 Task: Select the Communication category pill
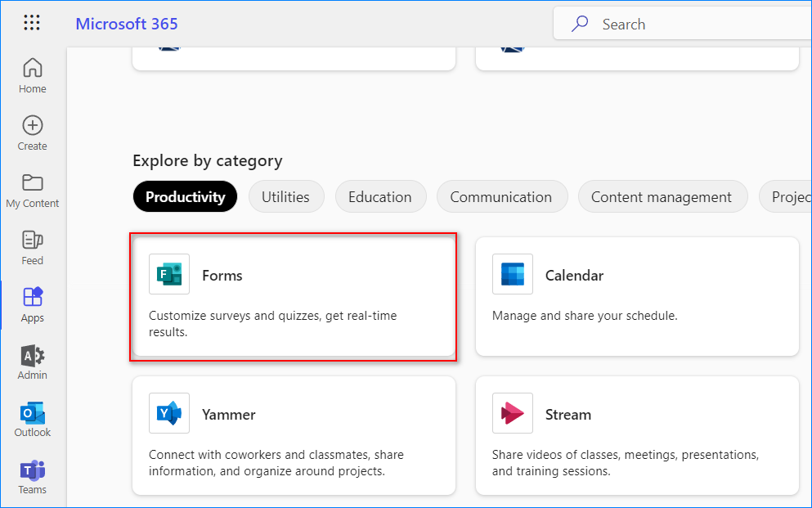501,197
